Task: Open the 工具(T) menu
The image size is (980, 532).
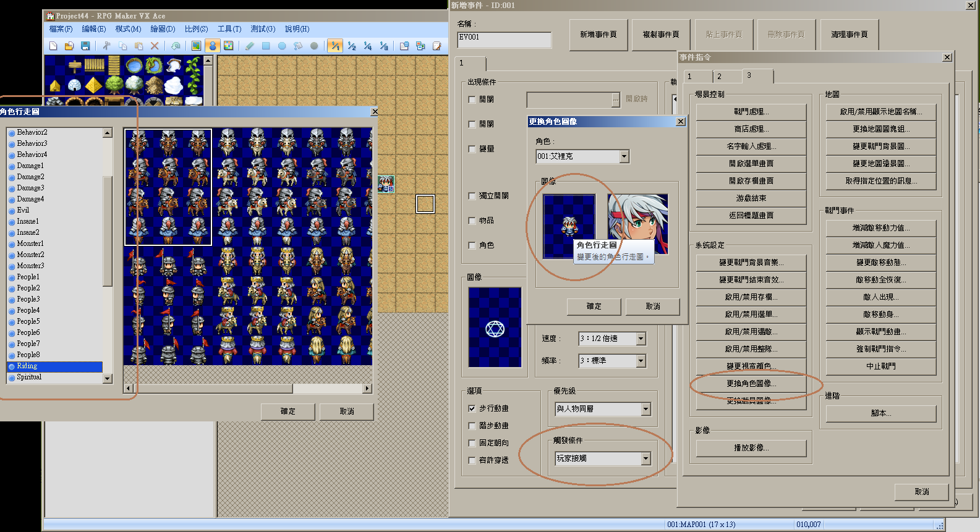Action: point(229,29)
